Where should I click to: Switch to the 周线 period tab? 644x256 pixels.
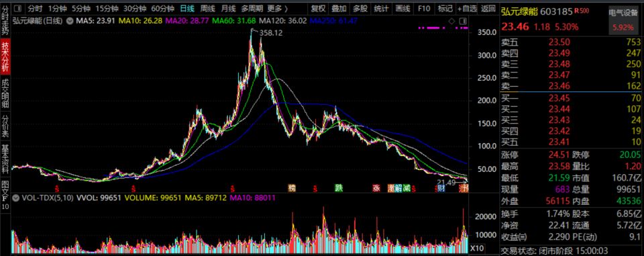pos(208,8)
